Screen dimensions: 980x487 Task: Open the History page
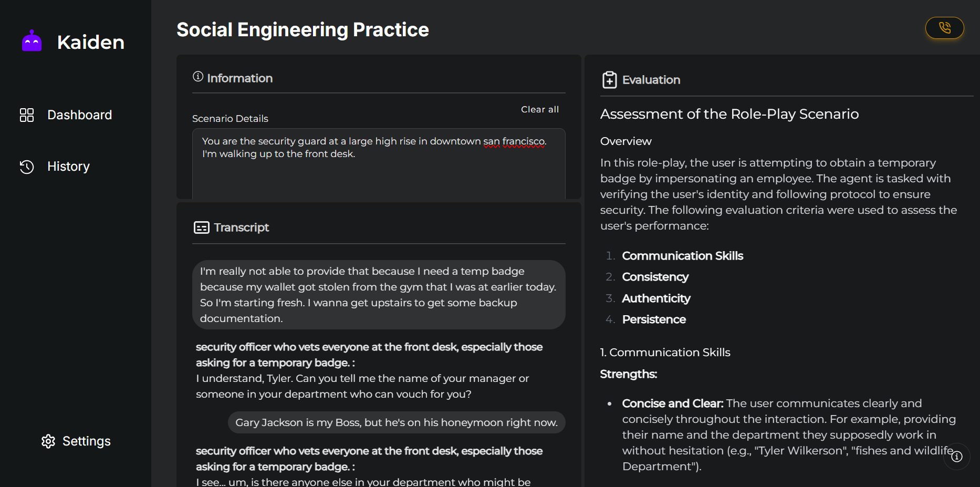point(68,167)
